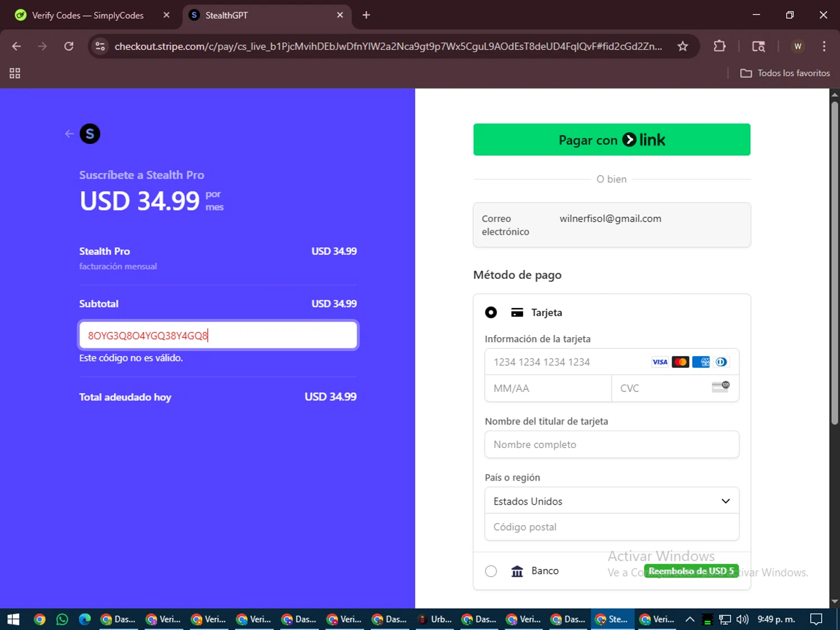Image resolution: width=840 pixels, height=630 pixels.
Task: Expand the Estados Unidos country dropdown
Action: pos(612,501)
